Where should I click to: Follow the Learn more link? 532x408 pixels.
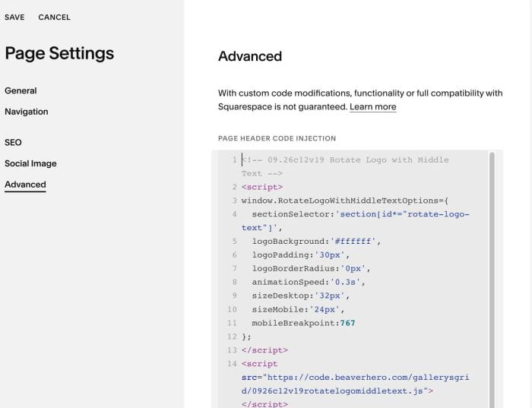373,107
